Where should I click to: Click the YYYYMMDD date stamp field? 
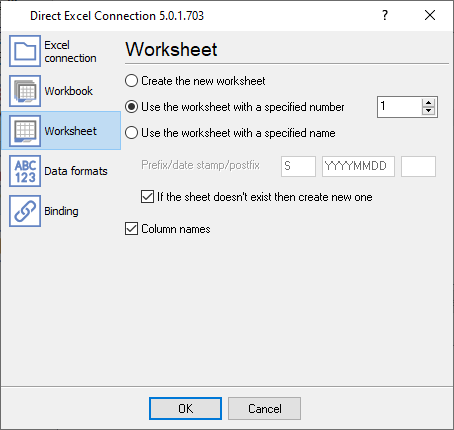coord(358,166)
